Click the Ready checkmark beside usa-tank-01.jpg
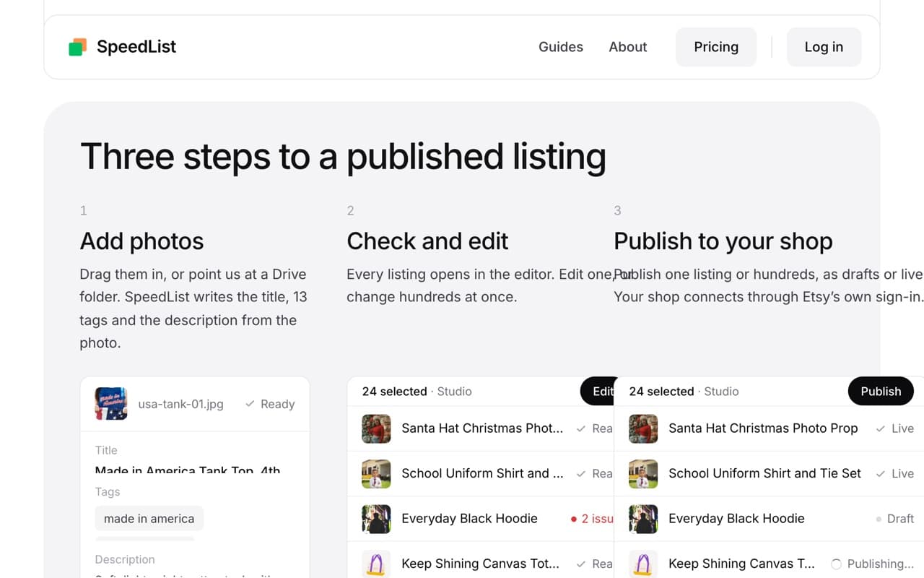This screenshot has width=924, height=578. click(x=250, y=404)
